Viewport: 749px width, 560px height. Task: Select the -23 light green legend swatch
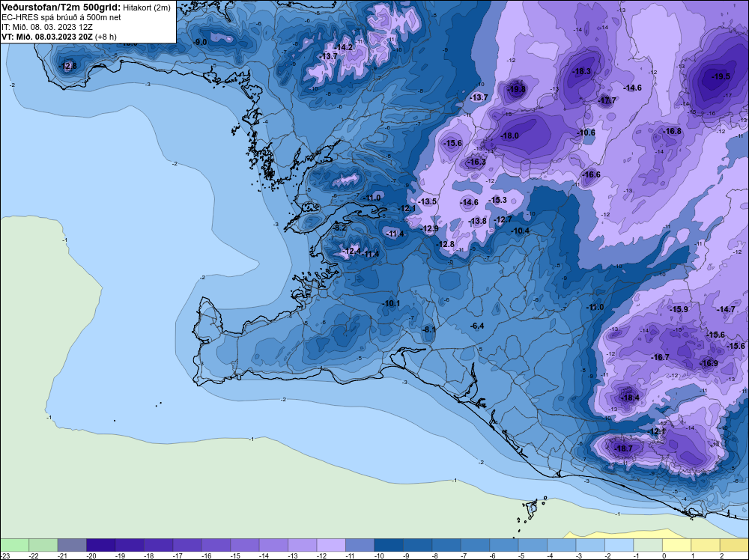click(x=15, y=545)
